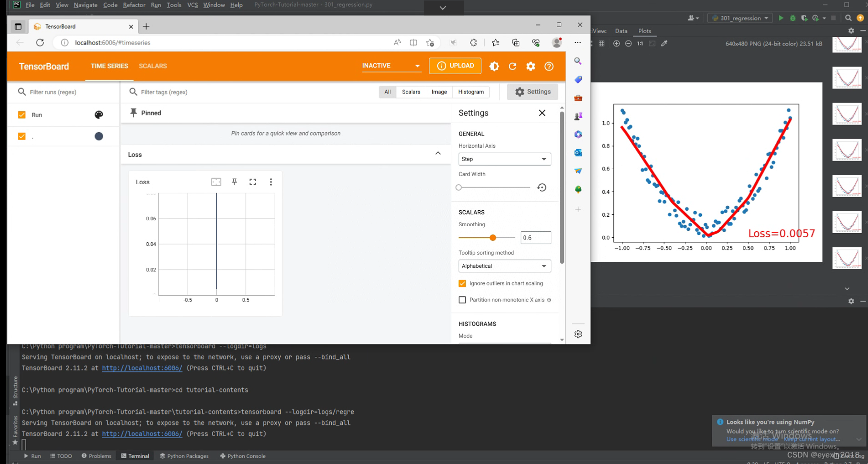Open last localhost:6006 link in terminal
Screen dimensions: 868x464
142,434
